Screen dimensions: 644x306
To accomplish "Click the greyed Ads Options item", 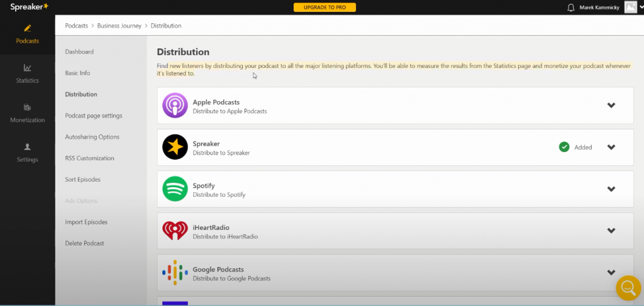I will [x=81, y=200].
